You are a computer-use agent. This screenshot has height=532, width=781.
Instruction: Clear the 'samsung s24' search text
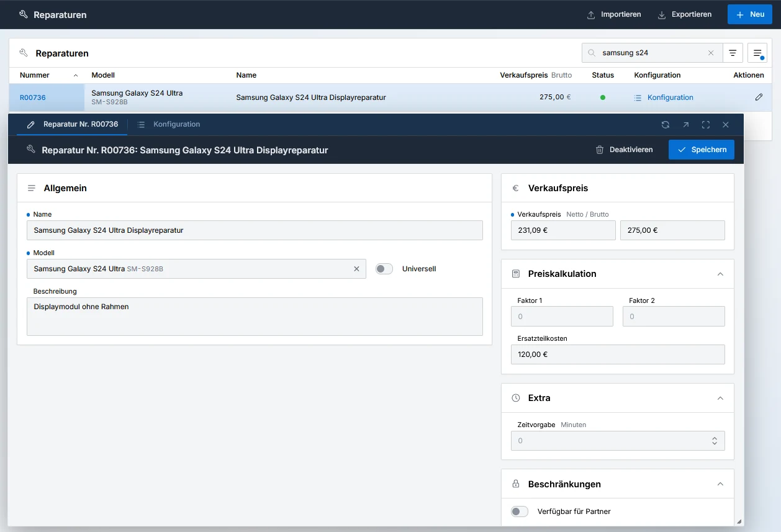coord(711,53)
